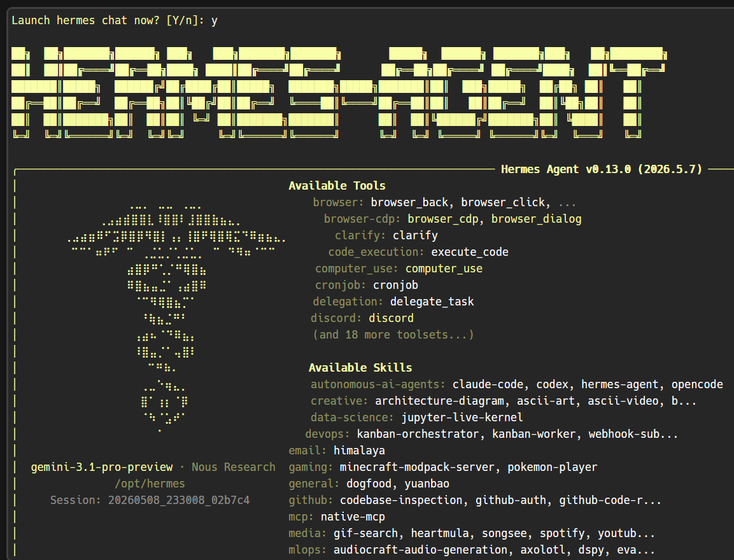734x560 pixels.
Task: Click the 'delegate_task' tool name
Action: [432, 302]
